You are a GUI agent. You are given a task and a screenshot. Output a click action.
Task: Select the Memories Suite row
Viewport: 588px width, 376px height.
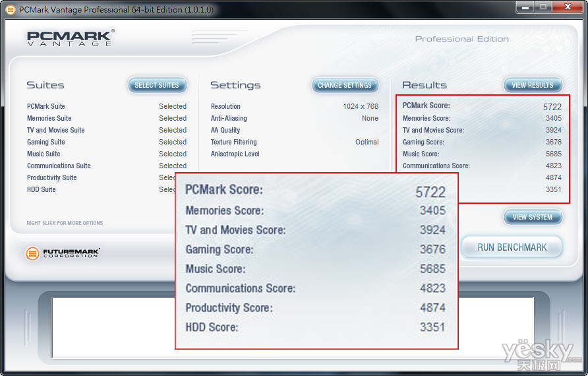click(107, 118)
